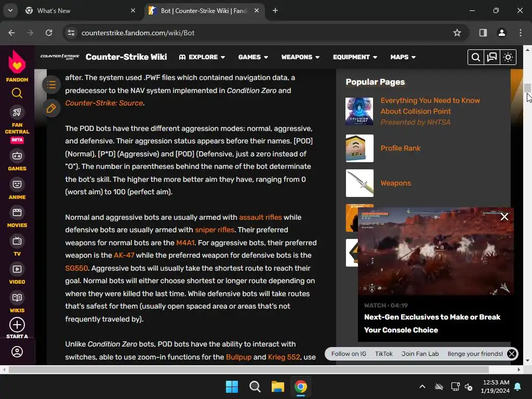Open the Bullpup link
Viewport: 532px width, 399px height.
(238, 357)
